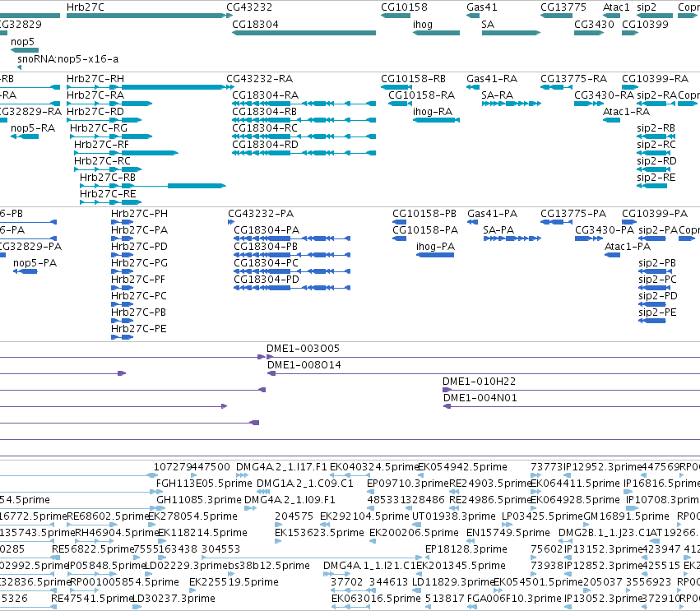The image size is (700, 611).
Task: Click the Hrb27C gene label
Action: coord(86,7)
